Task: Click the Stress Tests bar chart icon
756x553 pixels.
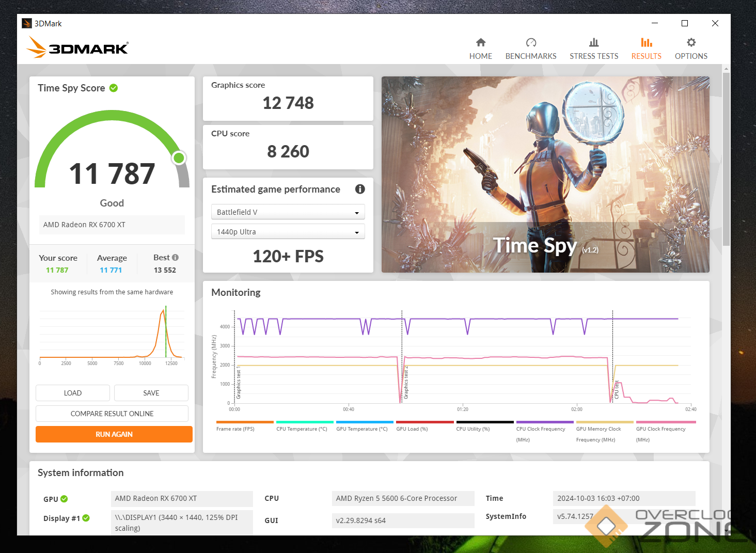Action: tap(594, 42)
